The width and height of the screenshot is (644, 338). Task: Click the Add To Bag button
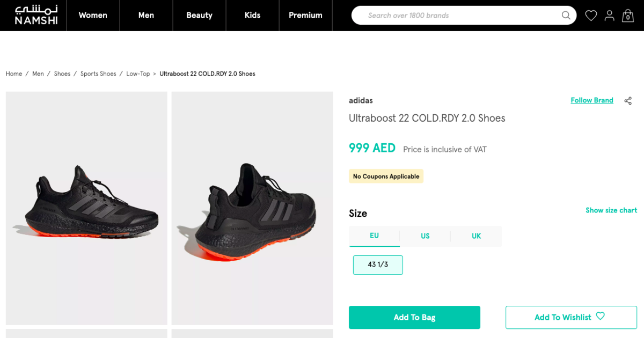point(414,317)
